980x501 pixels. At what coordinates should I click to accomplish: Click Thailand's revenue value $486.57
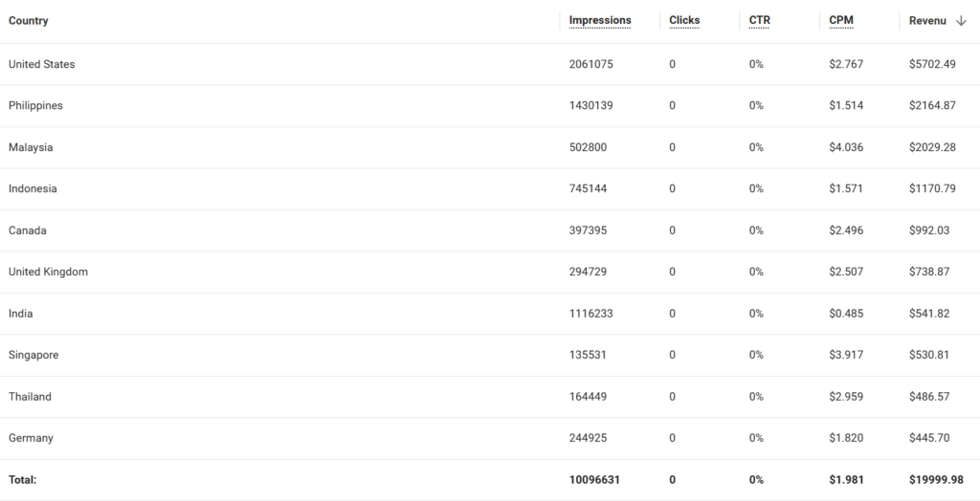click(928, 397)
